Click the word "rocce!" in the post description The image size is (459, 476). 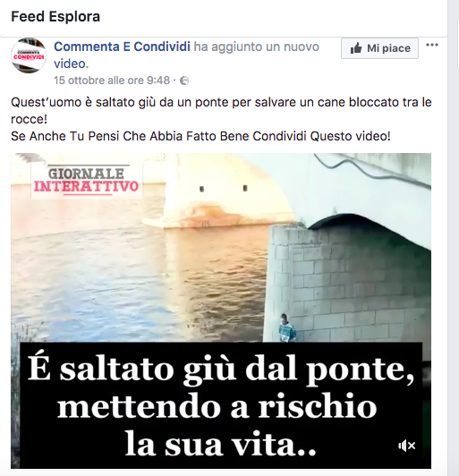[30, 119]
